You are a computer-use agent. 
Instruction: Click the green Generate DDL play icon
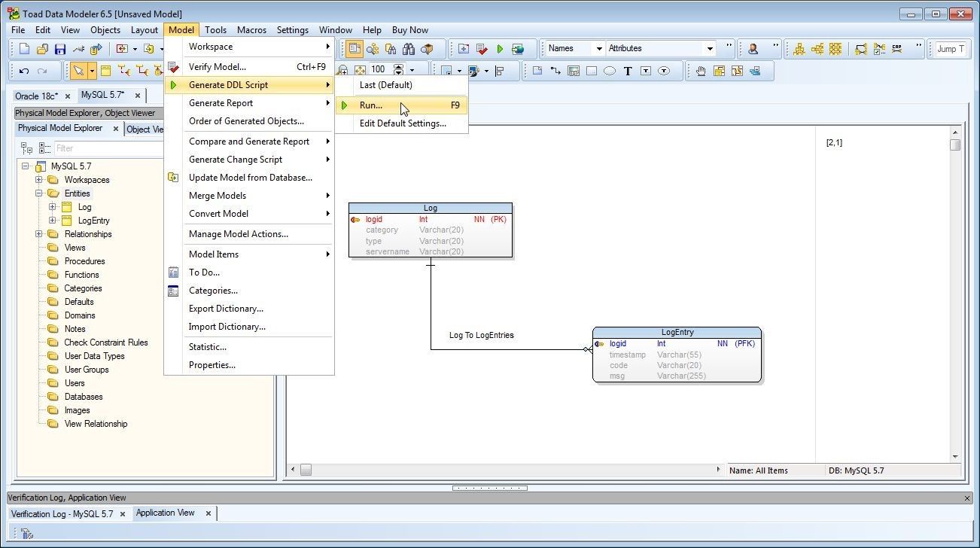tap(500, 49)
